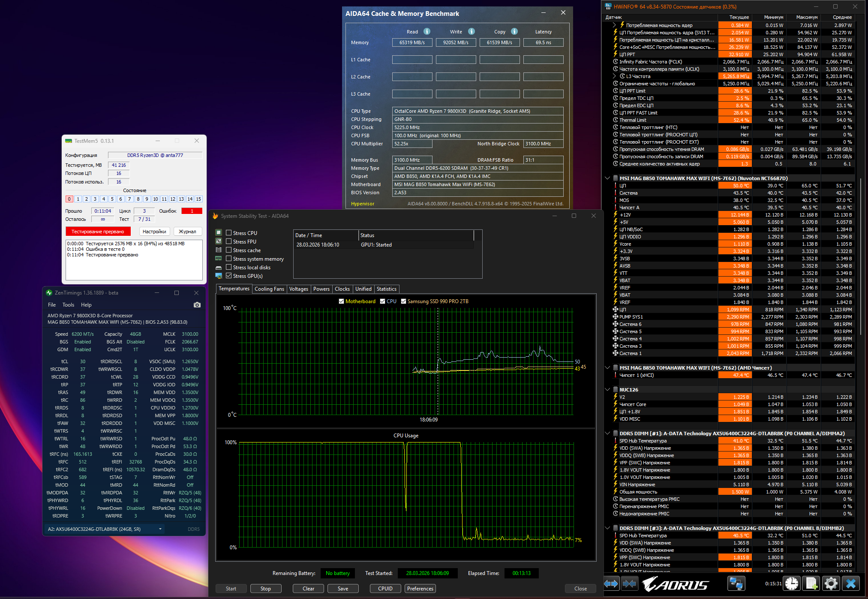The image size is (868, 599).
Task: Open the ZenTimings Tools menu
Action: pos(68,305)
